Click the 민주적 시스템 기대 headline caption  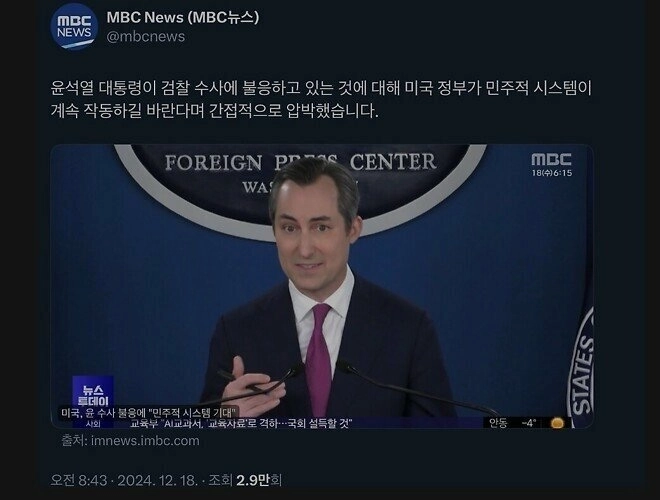pyautogui.click(x=150, y=412)
